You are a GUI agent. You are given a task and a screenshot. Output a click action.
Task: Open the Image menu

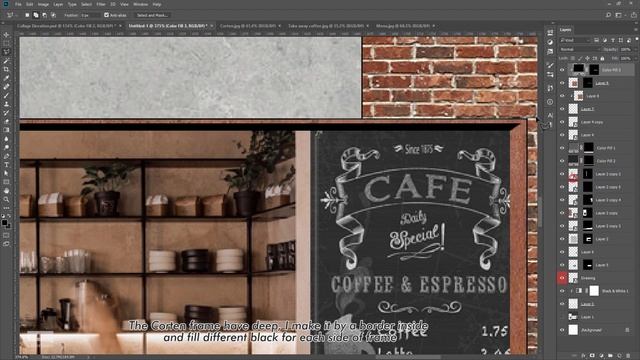tap(43, 4)
